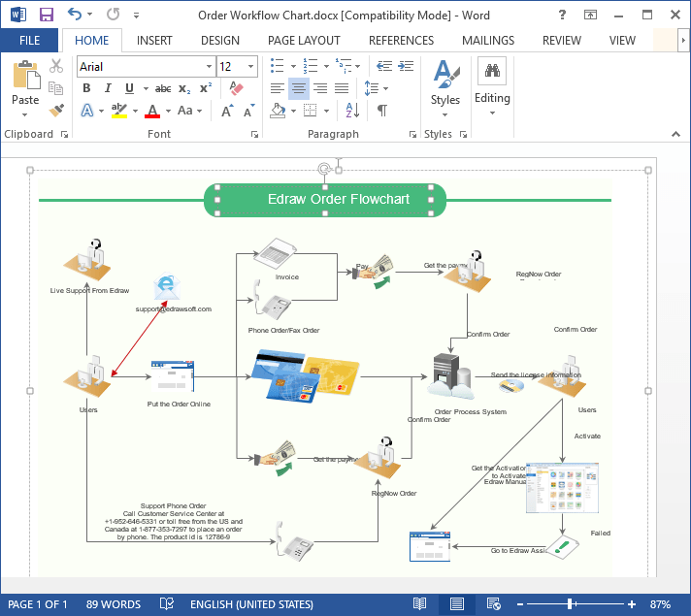691x616 pixels.
Task: Switch to the MAILINGS tab
Action: pos(488,41)
